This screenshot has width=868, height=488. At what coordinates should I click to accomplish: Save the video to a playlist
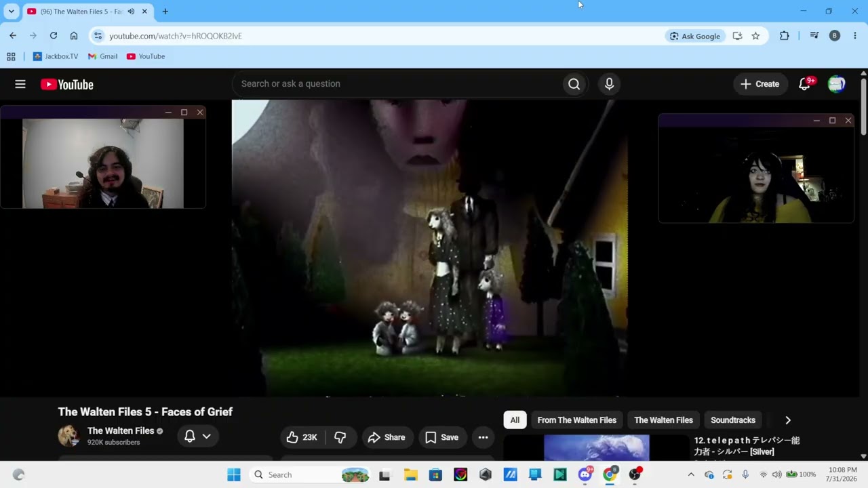point(442,437)
